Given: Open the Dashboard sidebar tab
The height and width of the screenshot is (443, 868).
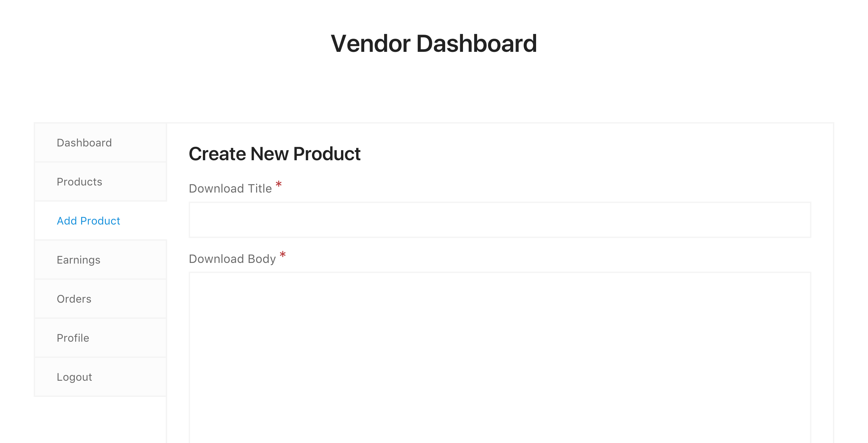Looking at the screenshot, I should [84, 143].
